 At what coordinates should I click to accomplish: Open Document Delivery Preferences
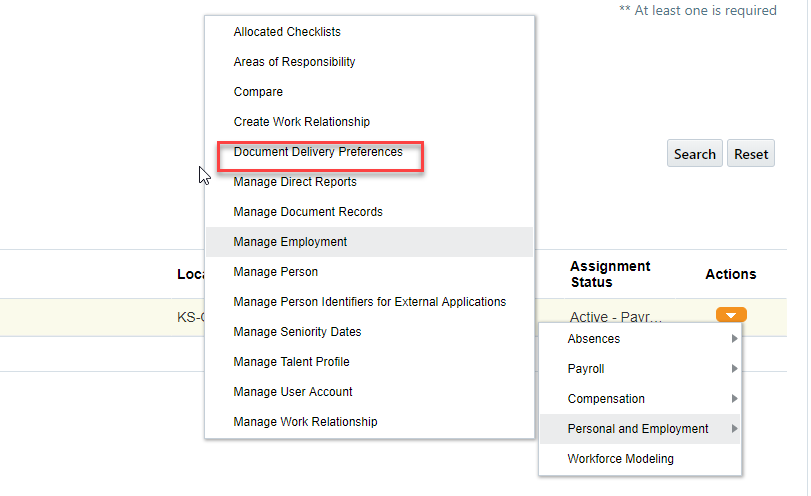(318, 152)
